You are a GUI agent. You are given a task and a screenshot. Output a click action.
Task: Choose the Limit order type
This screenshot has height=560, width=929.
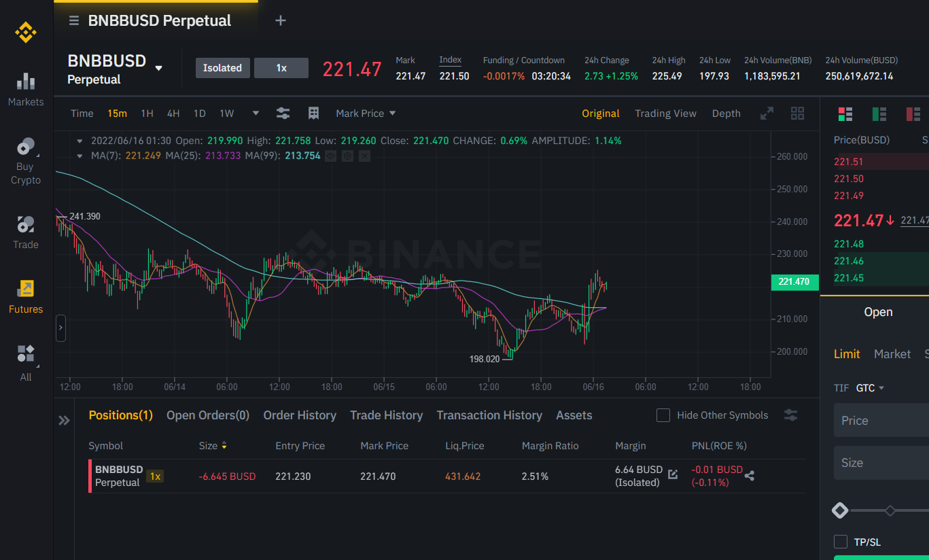847,354
